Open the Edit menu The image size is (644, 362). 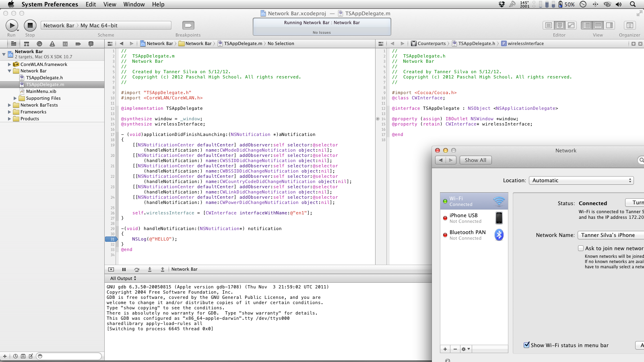[91, 4]
